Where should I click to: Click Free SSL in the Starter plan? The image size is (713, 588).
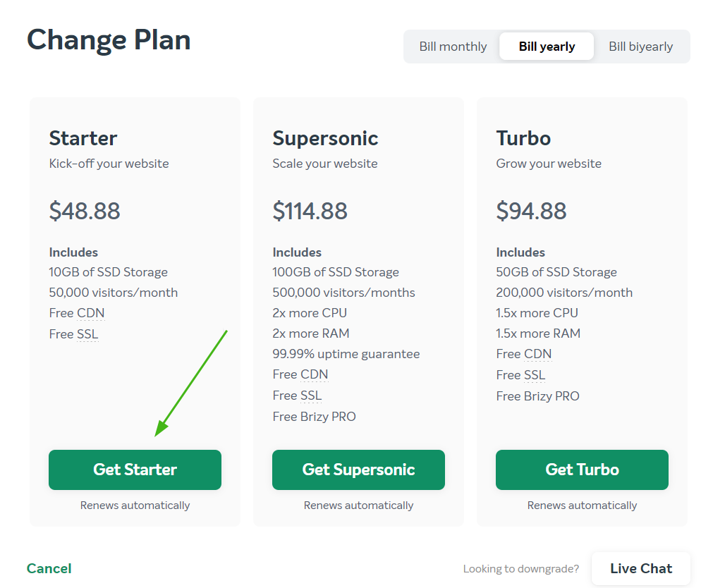pyautogui.click(x=73, y=333)
